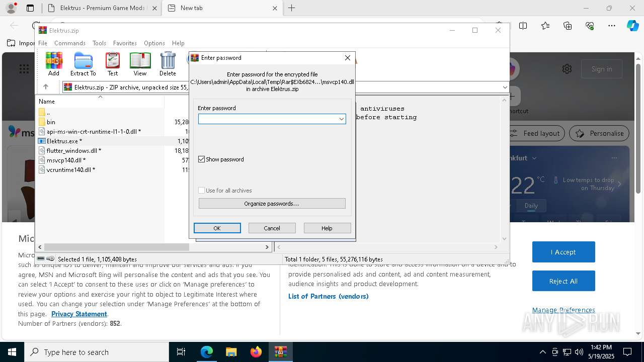The height and width of the screenshot is (362, 644).
Task: Select flutter_windows.dll file
Action: coord(73,150)
